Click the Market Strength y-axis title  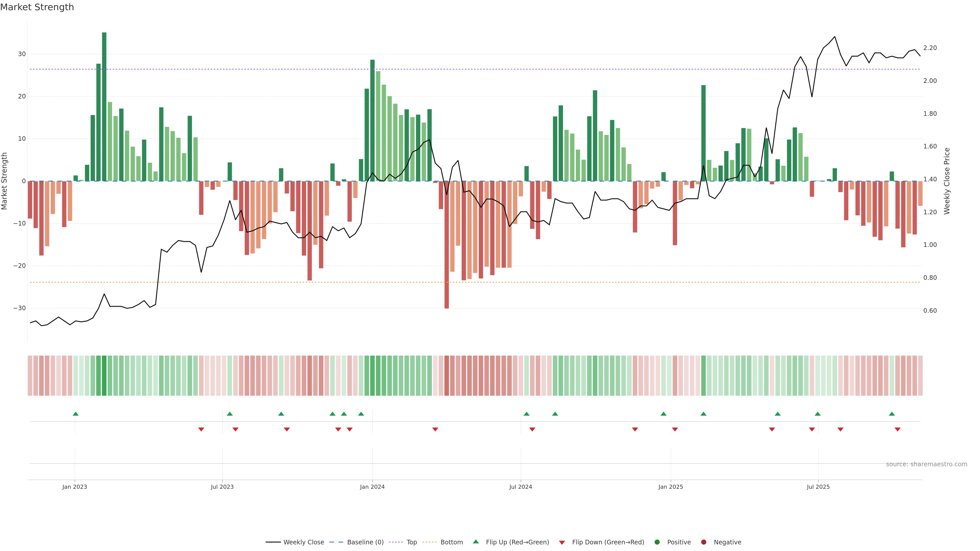(4, 181)
